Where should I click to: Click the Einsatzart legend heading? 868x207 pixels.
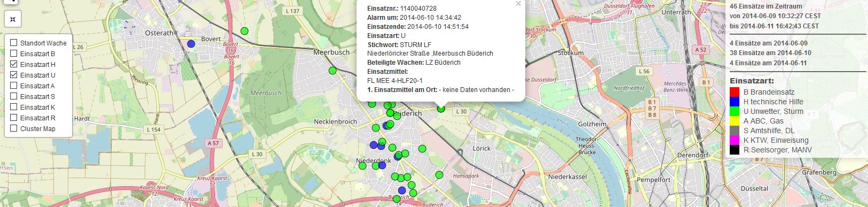pos(752,81)
